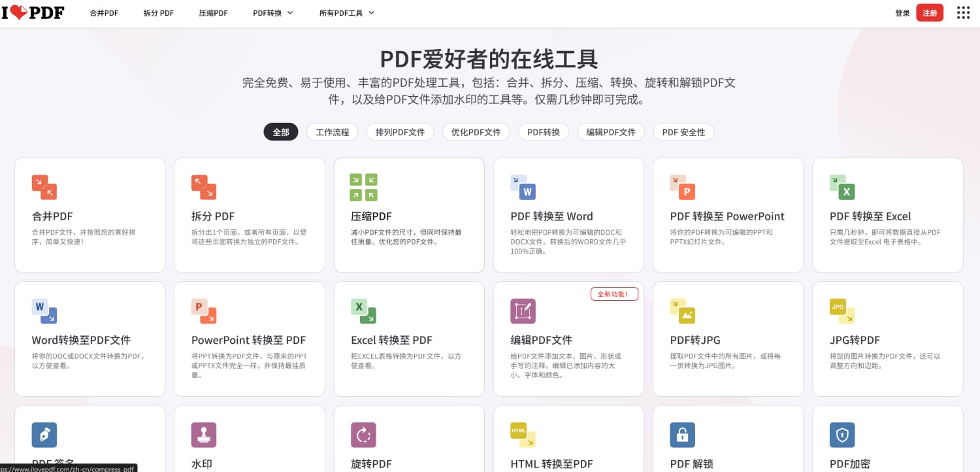
Task: Open 压缩PDF in the top navigation
Action: 214,12
